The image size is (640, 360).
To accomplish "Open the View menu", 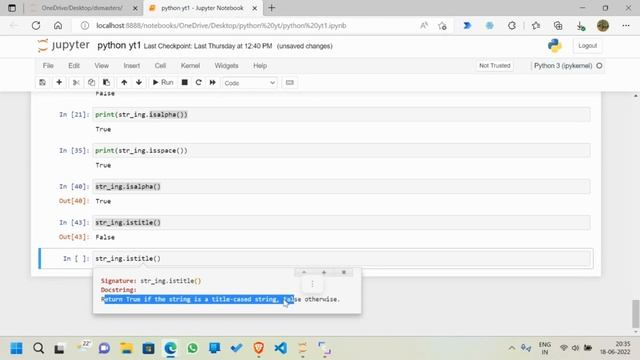I will click(102, 66).
